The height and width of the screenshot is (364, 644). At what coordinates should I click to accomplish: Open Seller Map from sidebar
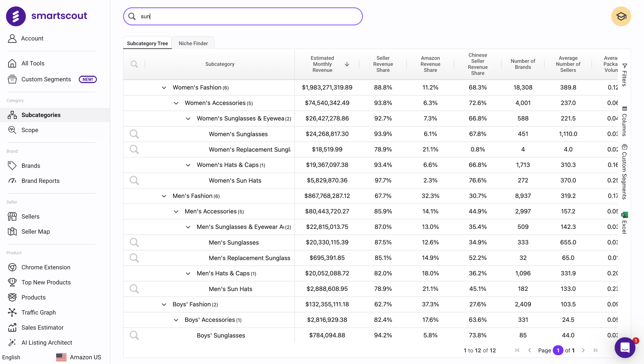point(35,231)
